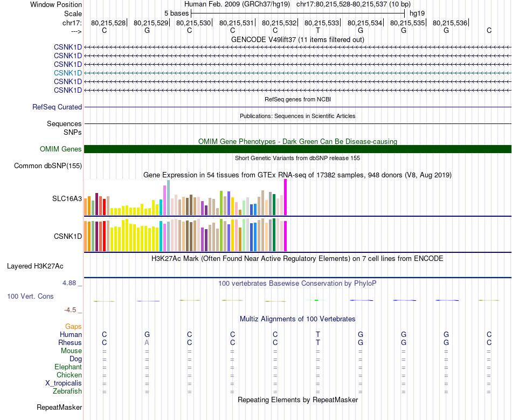This screenshot has width=512, height=420.
Task: Click the 4.88 PhyloP maximum value
Action: [x=69, y=283]
